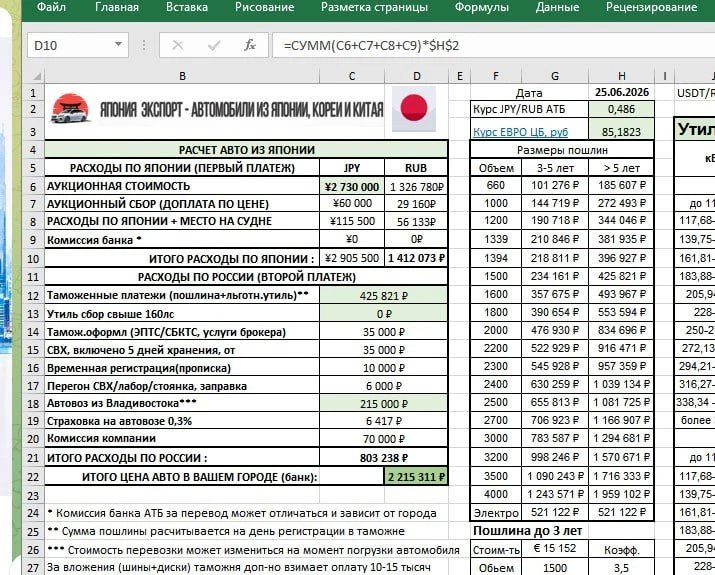Select column C header
The height and width of the screenshot is (575, 715).
pyautogui.click(x=352, y=76)
